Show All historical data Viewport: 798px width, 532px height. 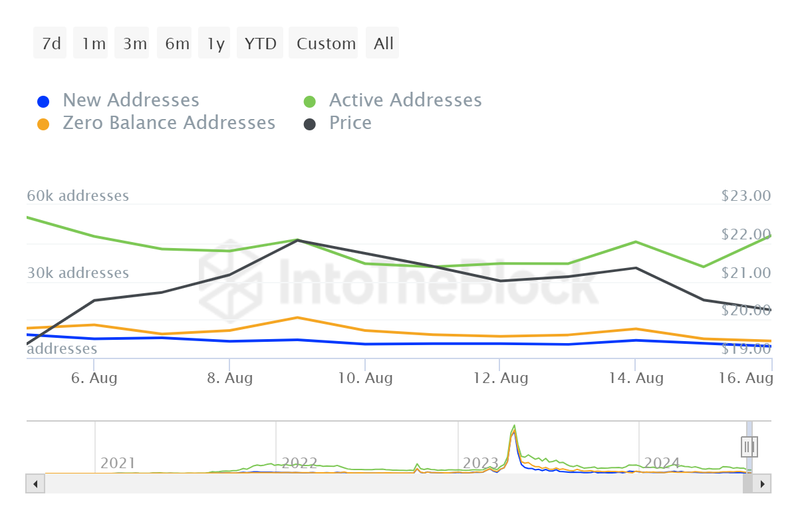pyautogui.click(x=382, y=43)
